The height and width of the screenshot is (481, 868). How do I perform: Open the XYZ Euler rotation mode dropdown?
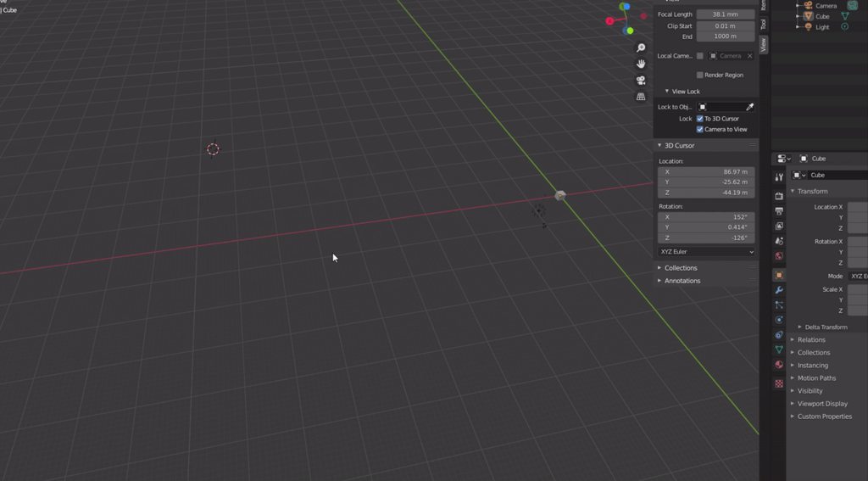point(706,252)
